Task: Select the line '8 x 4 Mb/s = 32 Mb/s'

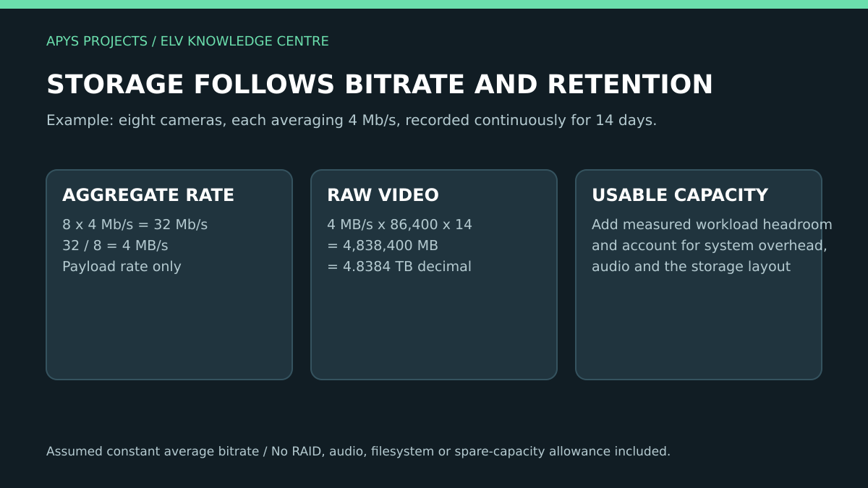Action: point(135,225)
